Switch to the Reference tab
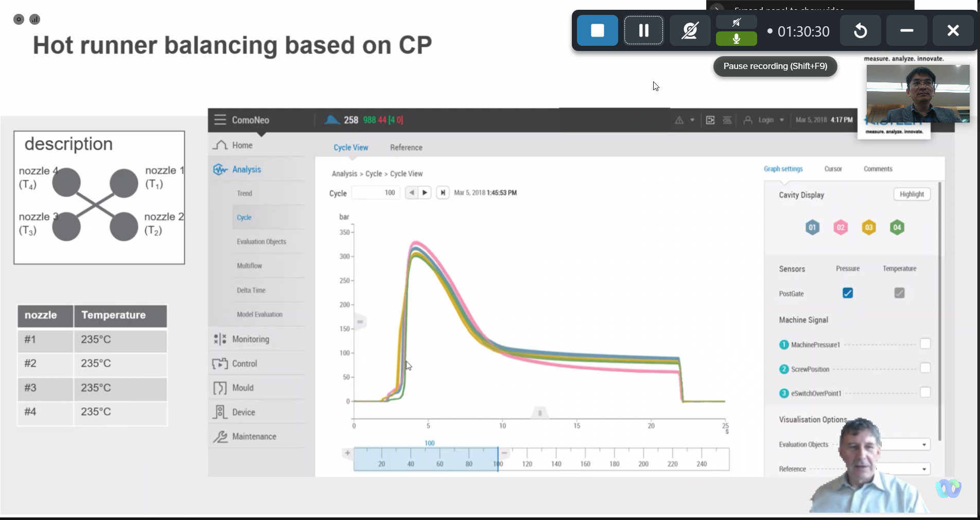The width and height of the screenshot is (980, 520). coord(406,147)
